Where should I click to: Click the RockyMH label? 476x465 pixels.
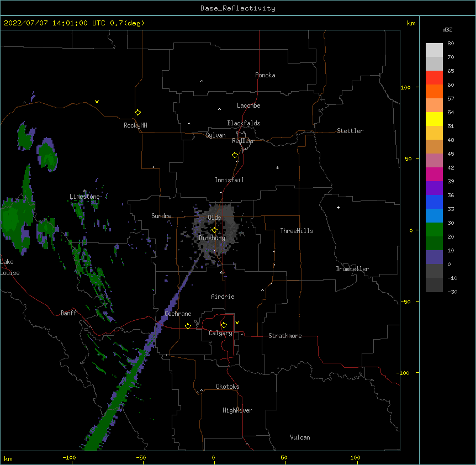135,125
